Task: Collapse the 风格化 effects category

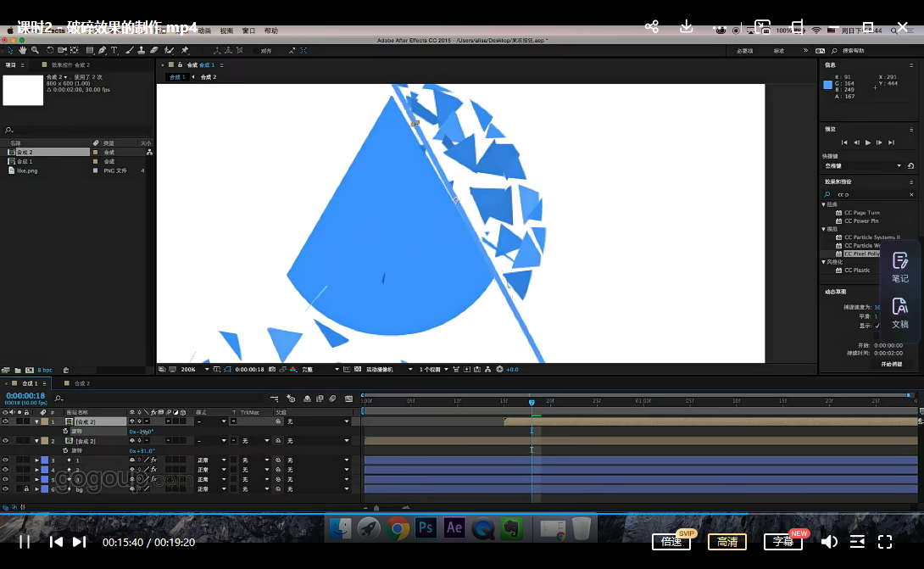Action: coord(824,262)
